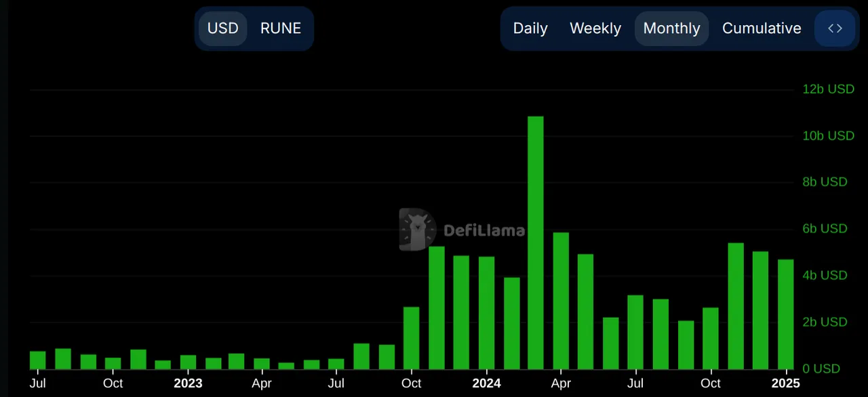This screenshot has width=868, height=397.
Task: Click the bar above the Oct 2024 label
Action: pyautogui.click(x=711, y=338)
